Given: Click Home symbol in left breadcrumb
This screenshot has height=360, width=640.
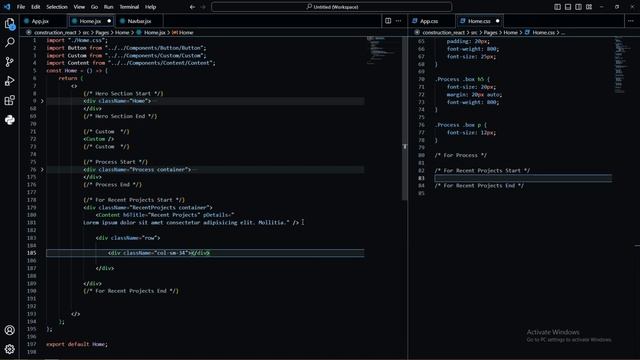Looking at the screenshot, I should click(186, 32).
